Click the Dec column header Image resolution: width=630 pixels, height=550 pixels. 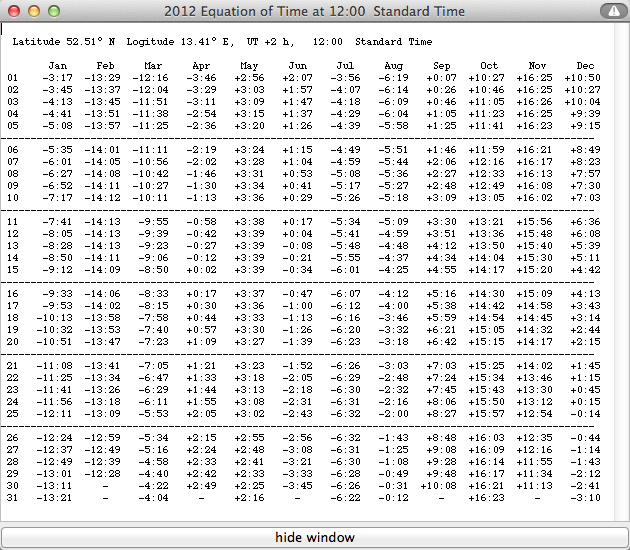(586, 65)
